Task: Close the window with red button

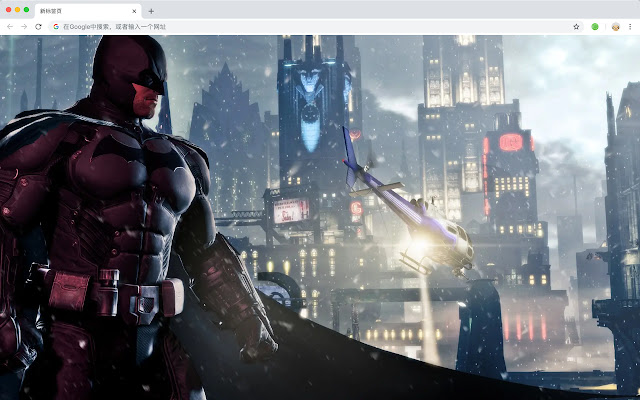Action: pyautogui.click(x=9, y=9)
